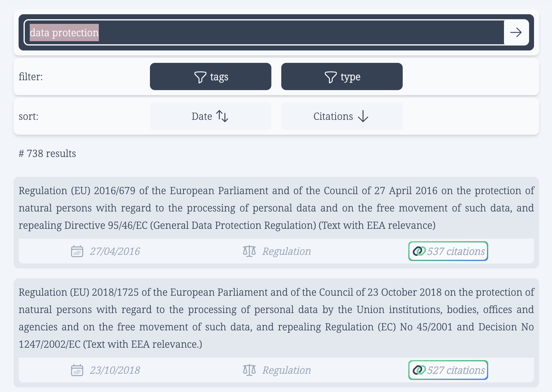Click the funnel icon on the tags filter
The width and height of the screenshot is (552, 392).
[x=200, y=77]
